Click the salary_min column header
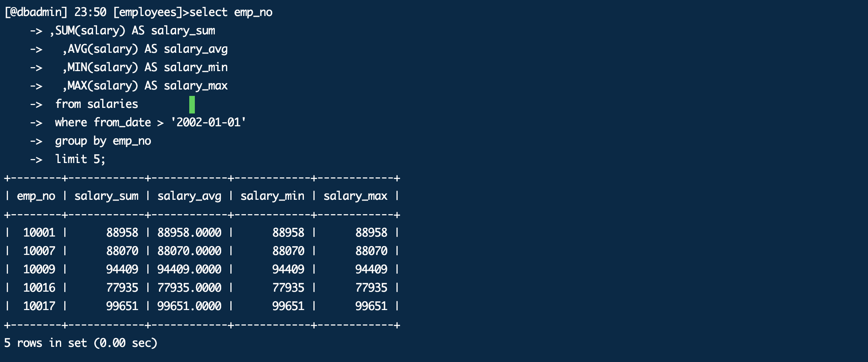This screenshot has height=362, width=868. [272, 196]
